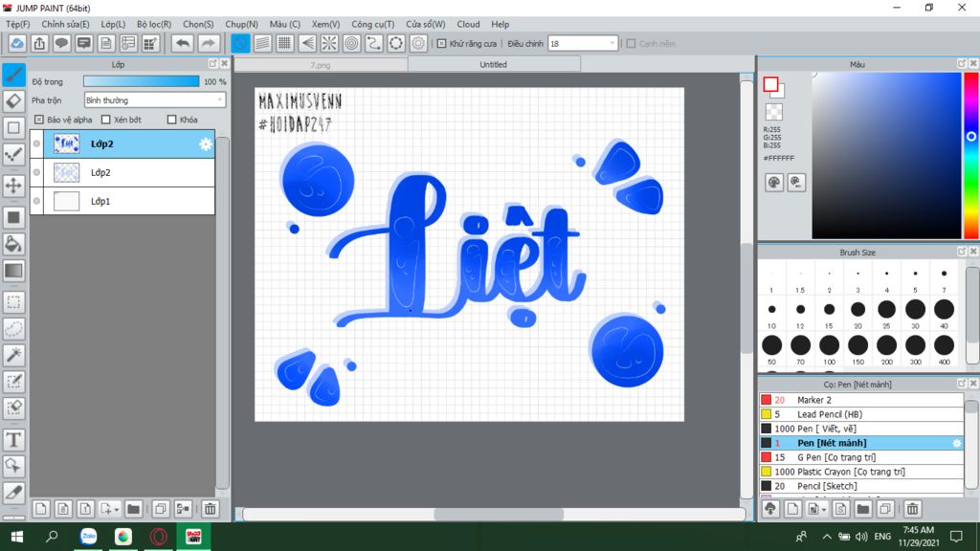Click the cloud save icon
Screen dimensions: 980x551
(17, 44)
